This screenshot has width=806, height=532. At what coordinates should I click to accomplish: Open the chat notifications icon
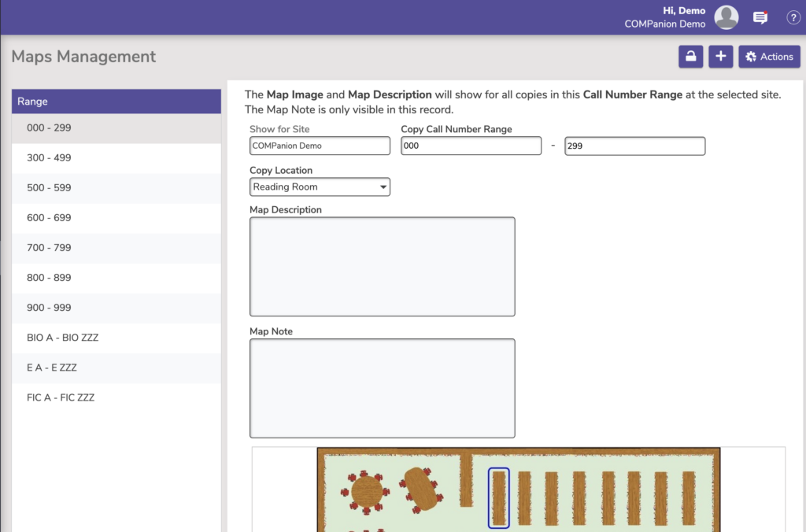760,17
